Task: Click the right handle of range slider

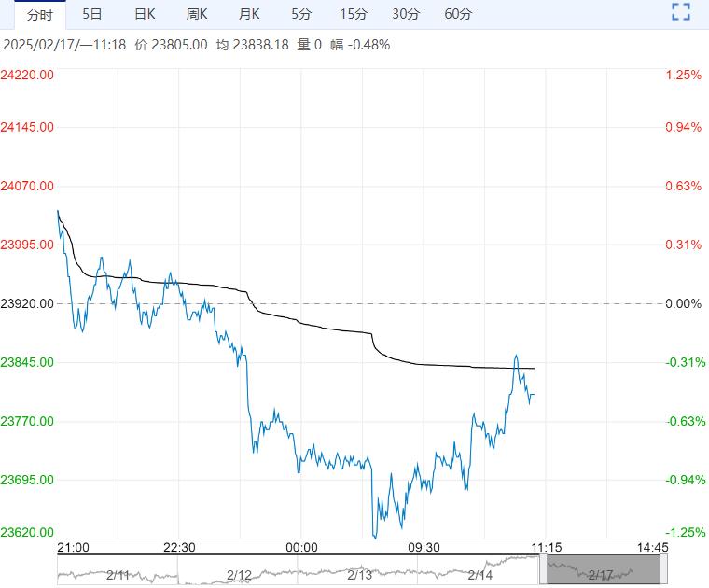Action: point(661,568)
